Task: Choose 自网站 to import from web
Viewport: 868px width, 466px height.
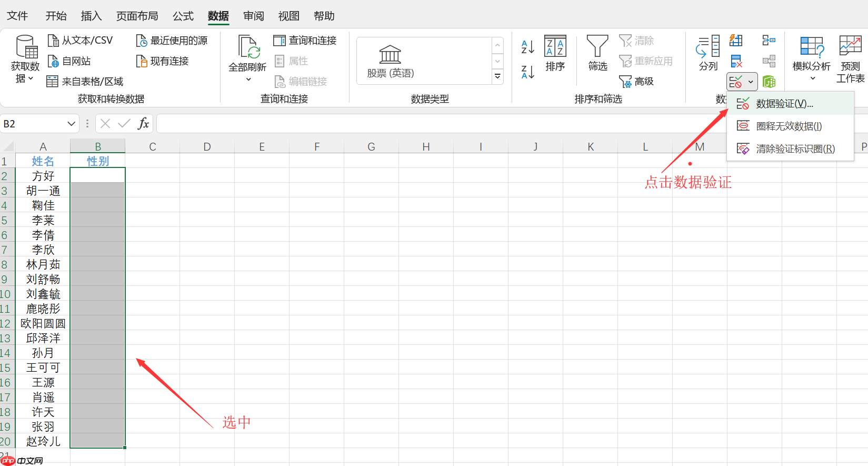Action: click(x=69, y=61)
